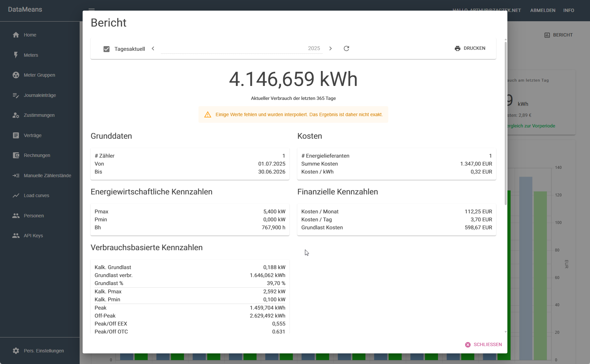Click the chart icon next to Bericht

click(x=547, y=35)
